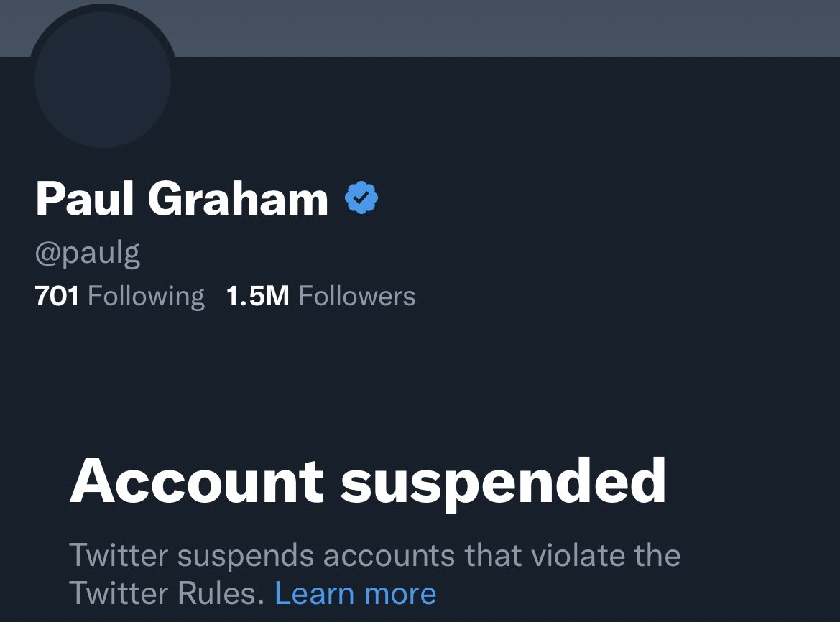Screen dimensions: 840x622
Task: Tap the white checkmark inside the badge
Action: 362,198
